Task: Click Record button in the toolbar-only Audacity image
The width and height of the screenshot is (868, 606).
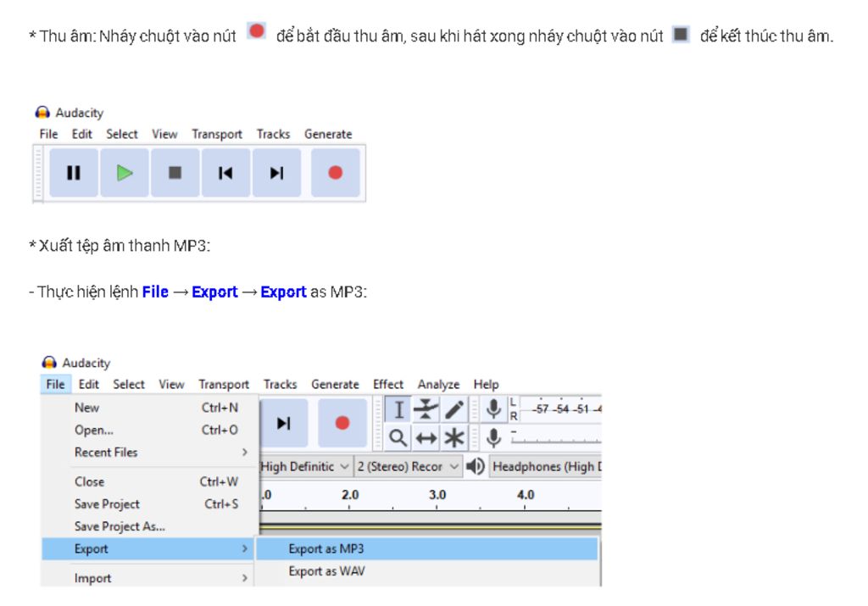Action: [x=336, y=173]
